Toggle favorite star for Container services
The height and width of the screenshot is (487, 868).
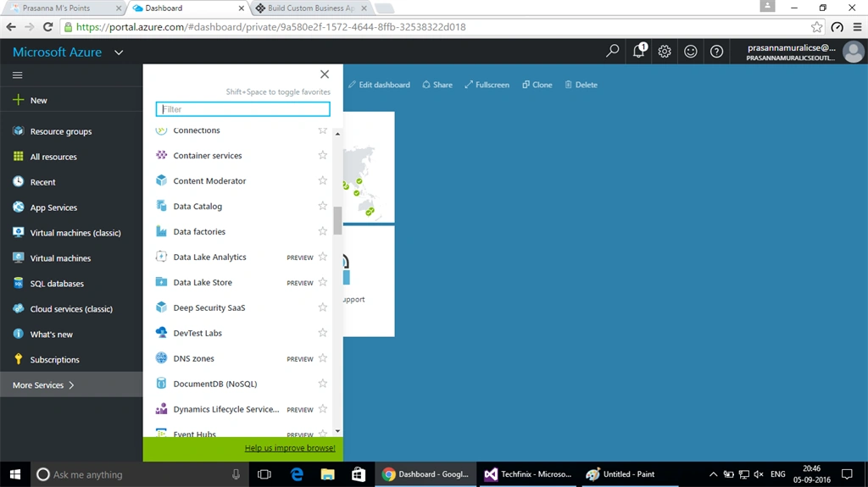(323, 155)
